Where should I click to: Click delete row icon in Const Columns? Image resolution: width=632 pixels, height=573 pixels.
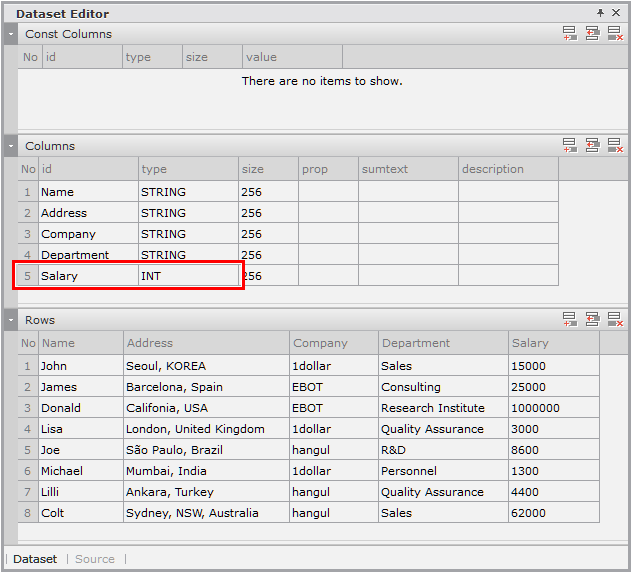[615, 34]
